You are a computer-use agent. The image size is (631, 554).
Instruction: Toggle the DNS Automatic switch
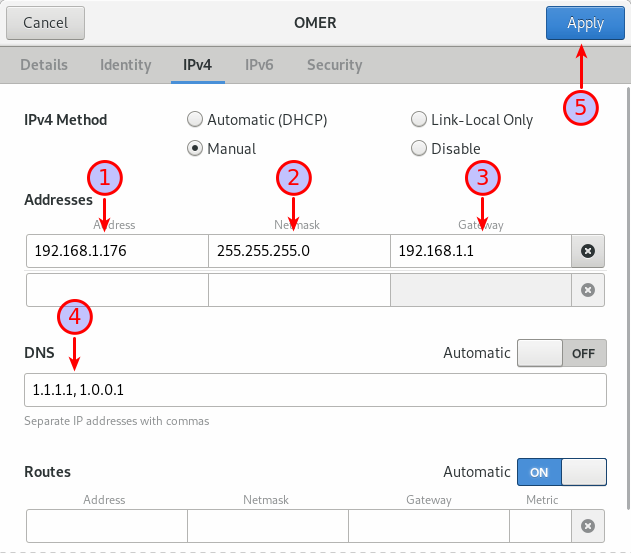(561, 353)
